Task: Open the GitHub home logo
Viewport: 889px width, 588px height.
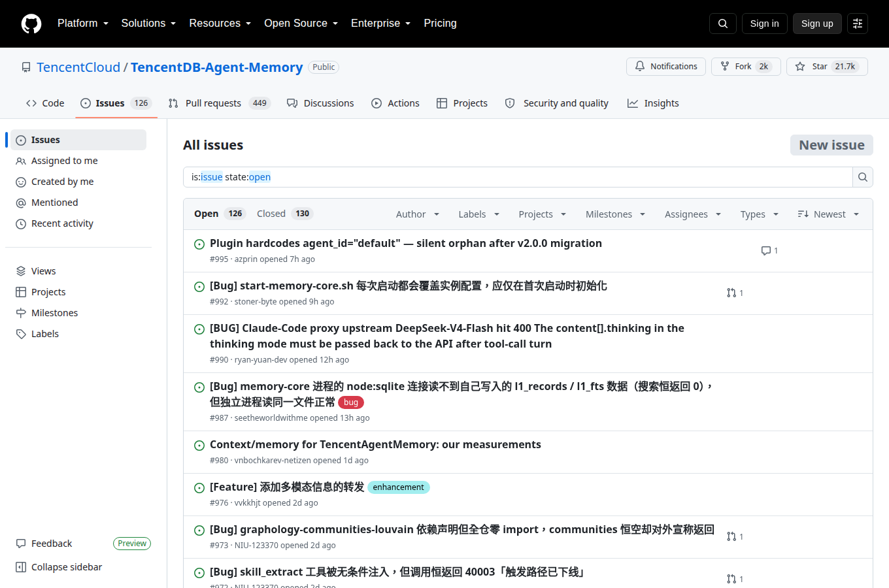Action: click(31, 24)
